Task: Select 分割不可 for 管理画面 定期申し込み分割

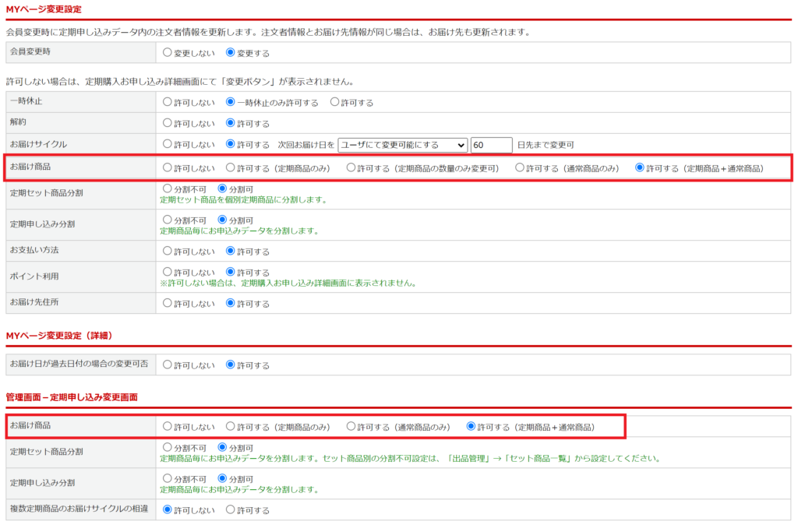Action: [x=167, y=478]
